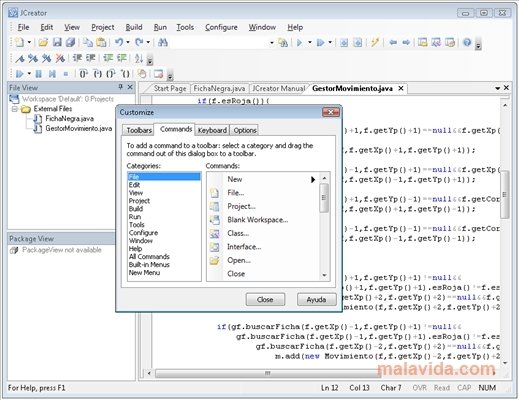Viewport: 519px width, 400px height.
Task: Click the debug Start play icon in bottom toolbar
Action: click(20, 74)
